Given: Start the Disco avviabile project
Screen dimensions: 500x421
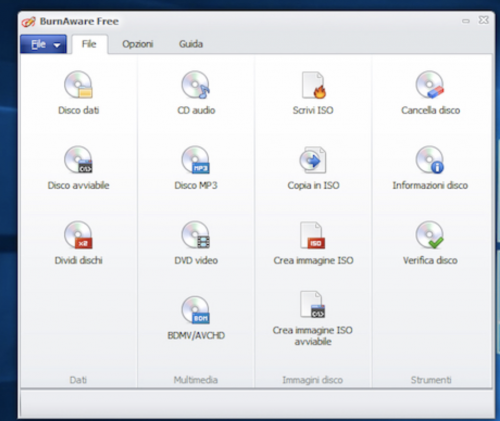Looking at the screenshot, I should click(78, 168).
